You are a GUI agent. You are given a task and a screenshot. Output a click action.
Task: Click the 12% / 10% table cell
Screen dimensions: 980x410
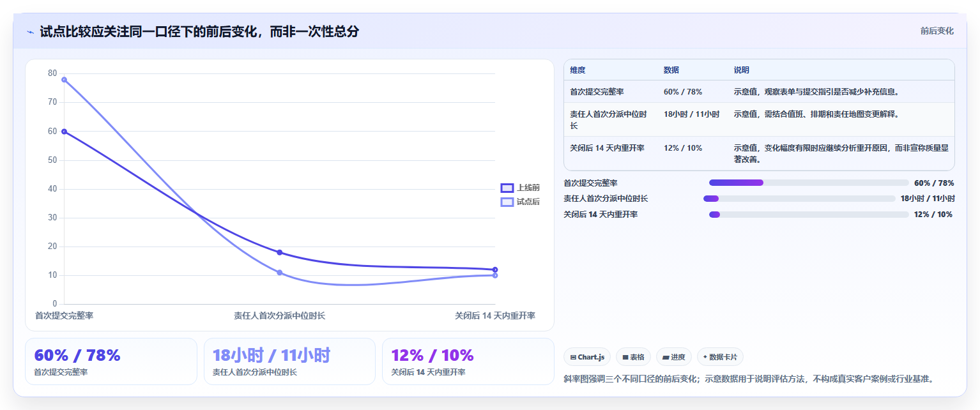(x=683, y=148)
